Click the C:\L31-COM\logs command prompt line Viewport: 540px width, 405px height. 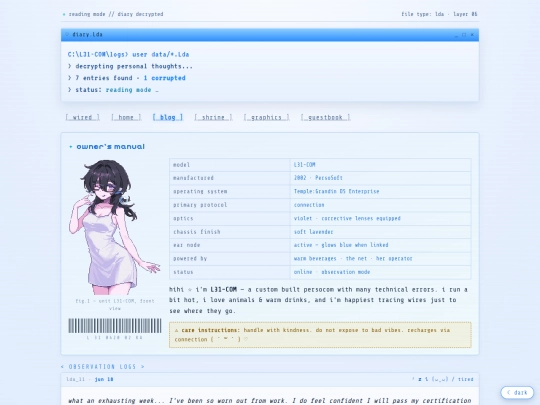128,54
